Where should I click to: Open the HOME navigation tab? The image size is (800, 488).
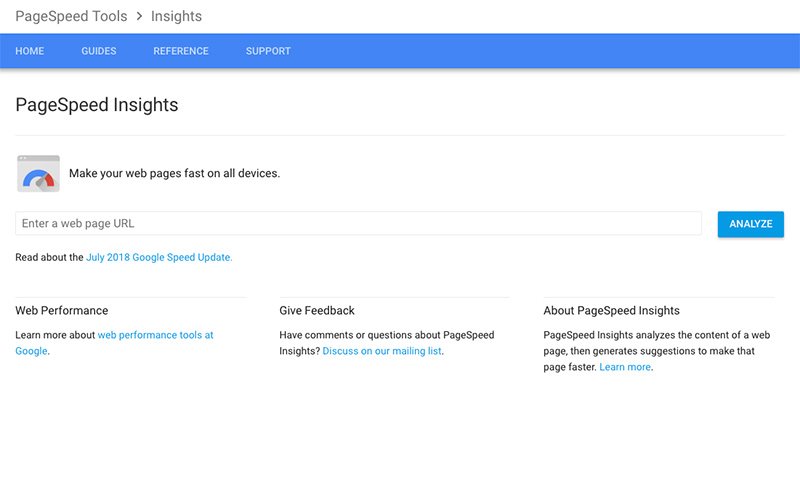pos(30,51)
